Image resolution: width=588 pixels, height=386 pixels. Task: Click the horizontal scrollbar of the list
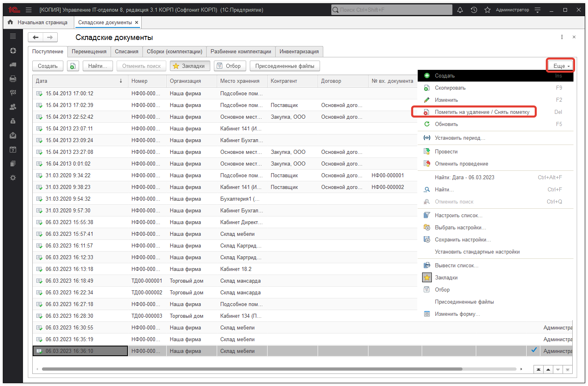coord(252,369)
